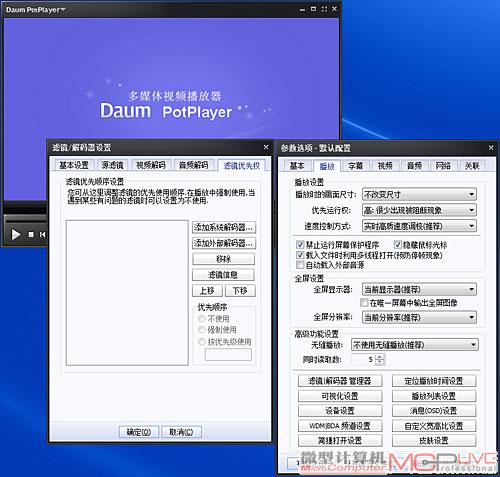
Task: Select the 不使用 priority option
Action: [x=214, y=319]
